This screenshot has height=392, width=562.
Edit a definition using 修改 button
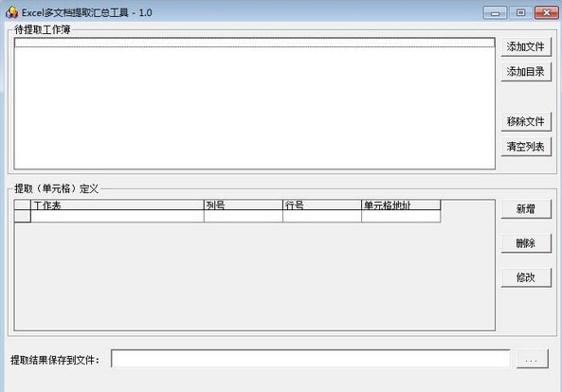click(x=526, y=277)
